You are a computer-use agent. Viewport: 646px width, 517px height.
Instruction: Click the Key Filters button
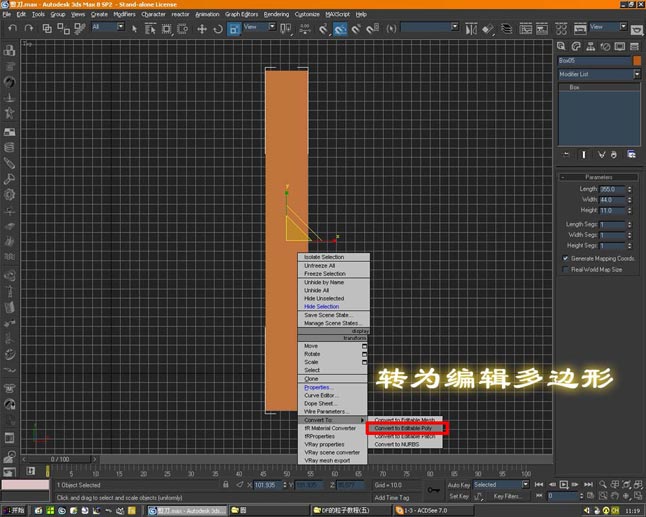508,496
